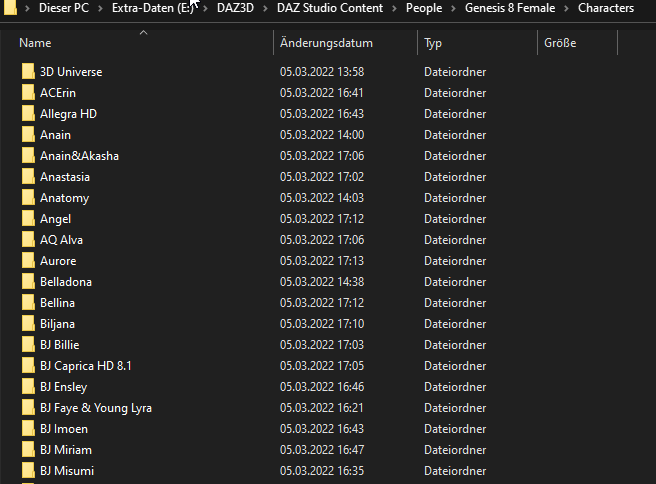Expand the chevron after Genesis 8 Female

point(566,8)
